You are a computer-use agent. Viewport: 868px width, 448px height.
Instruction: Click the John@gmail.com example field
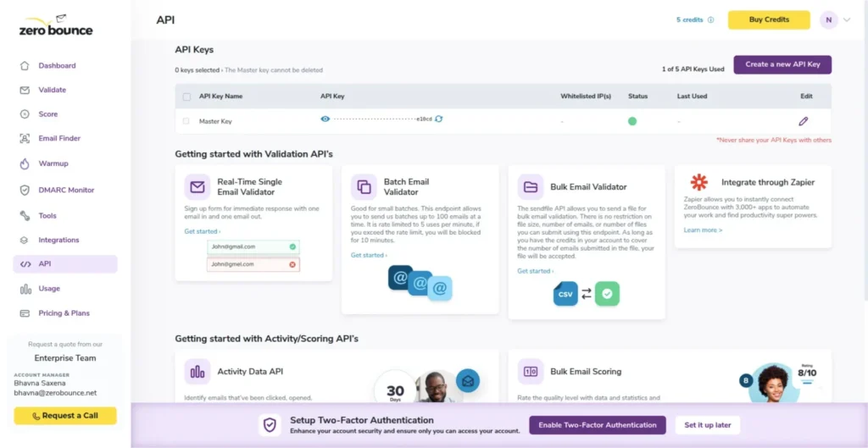[253, 246]
